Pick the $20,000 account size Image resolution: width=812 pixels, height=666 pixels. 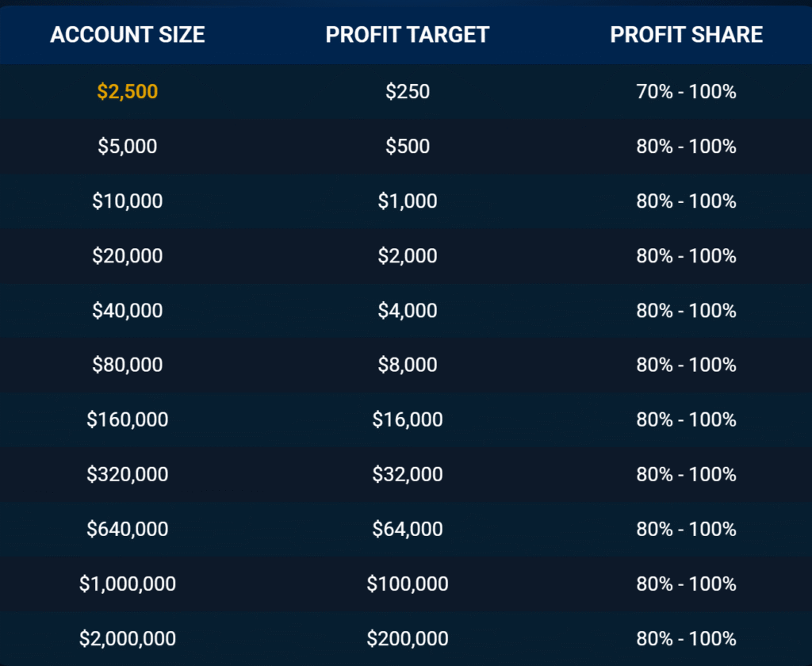pyautogui.click(x=128, y=256)
